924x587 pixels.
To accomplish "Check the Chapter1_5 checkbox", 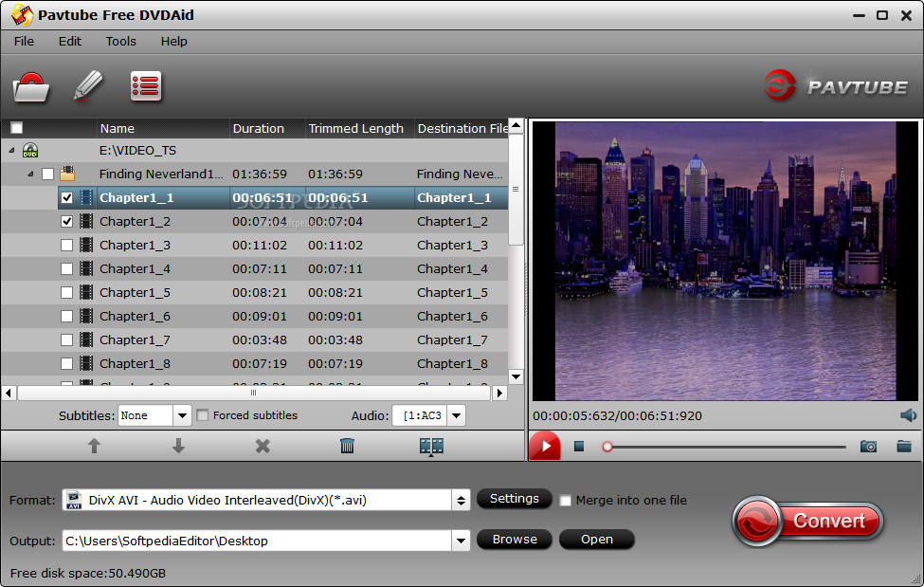I will pos(67,292).
